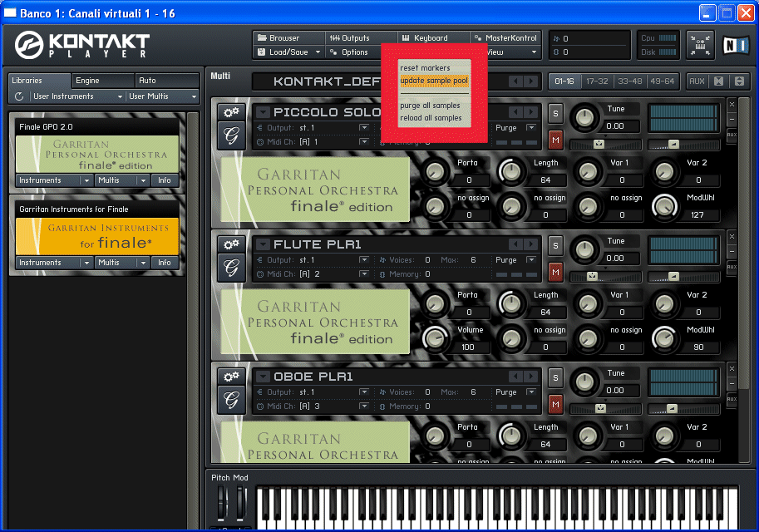The width and height of the screenshot is (759, 532).
Task: Click the NI logo in header
Action: (x=735, y=45)
